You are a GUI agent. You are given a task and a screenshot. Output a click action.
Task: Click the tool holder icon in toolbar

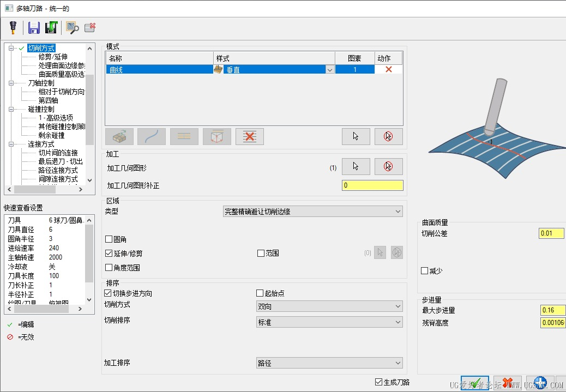(x=13, y=27)
